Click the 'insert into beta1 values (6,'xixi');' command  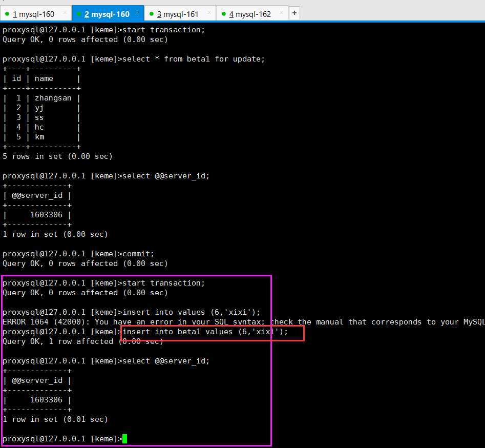[205, 332]
